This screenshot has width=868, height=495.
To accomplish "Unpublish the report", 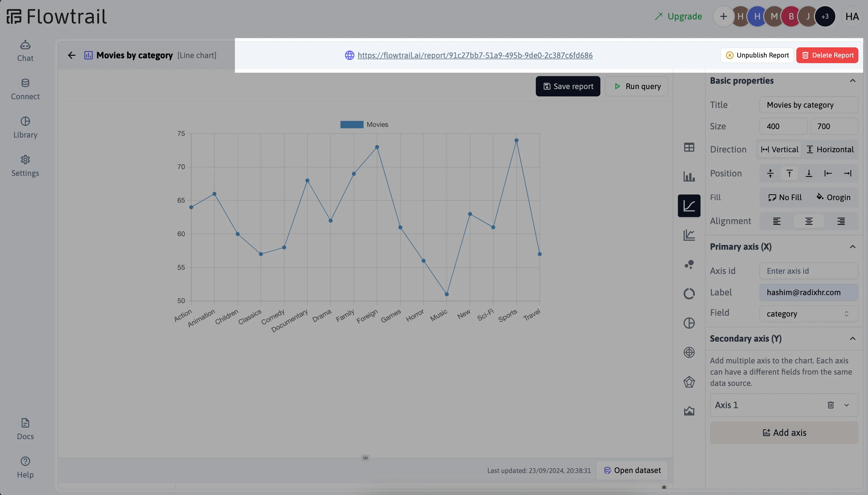I will click(757, 55).
